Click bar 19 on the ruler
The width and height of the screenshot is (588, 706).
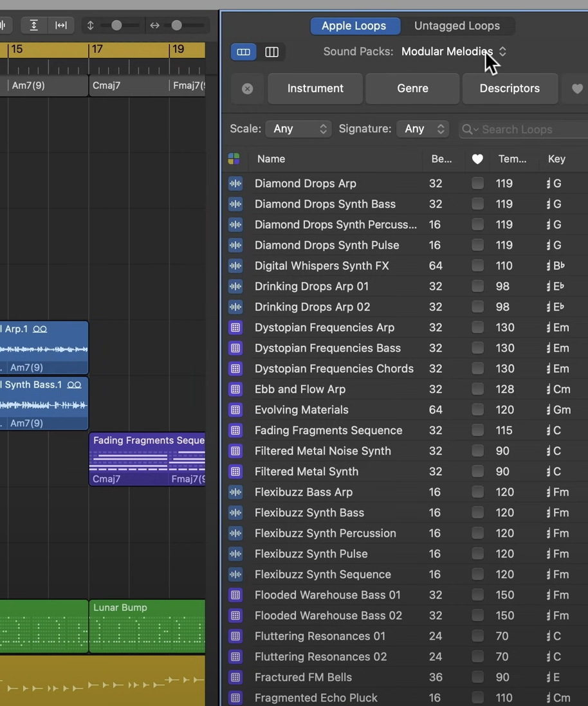click(178, 49)
